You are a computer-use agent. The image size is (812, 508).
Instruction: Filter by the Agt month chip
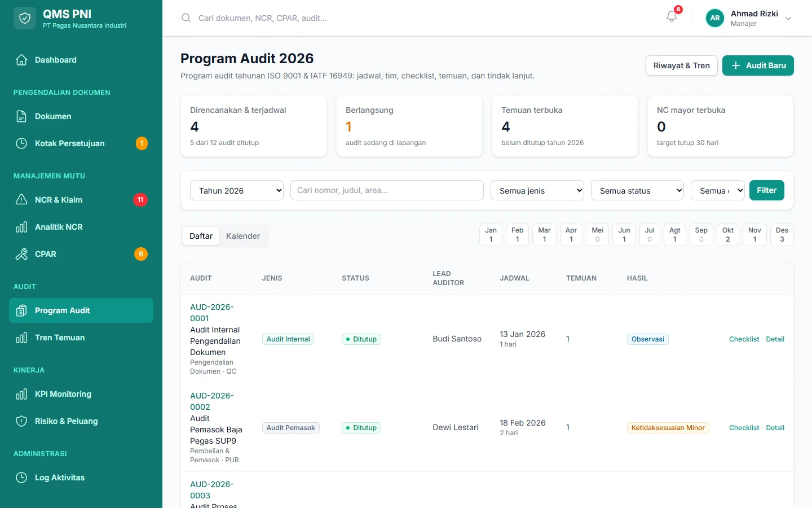pos(675,235)
